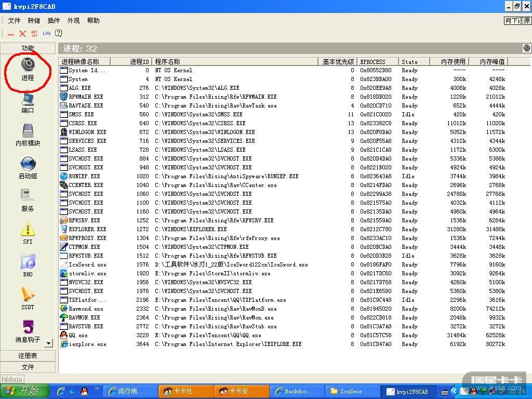Click EPROCESS value 0x80552D80
Viewport: 532px width, 399px height.
tap(376, 70)
